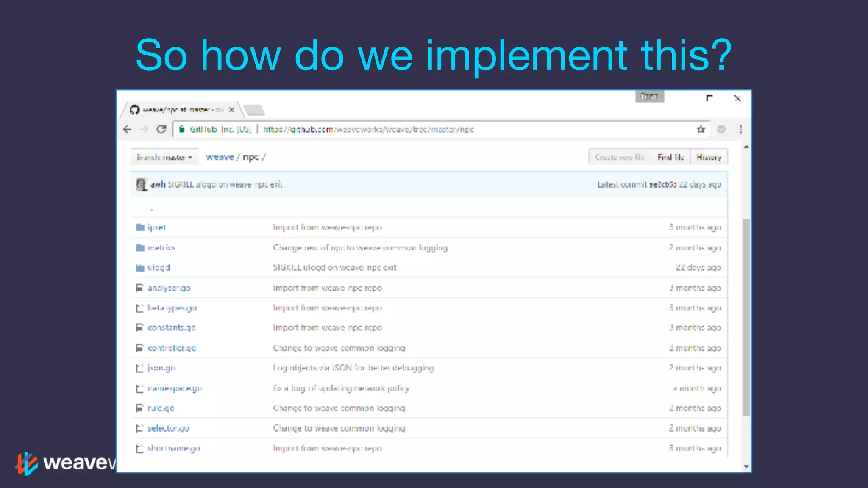The image size is (868, 488).
Task: Open the Branch: master dropdown
Action: tap(164, 157)
